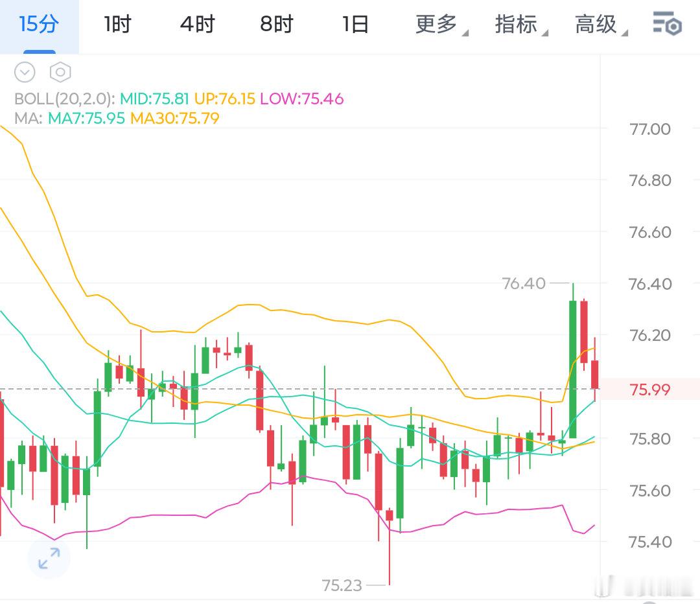Open indicator settings hexagon icon

tap(60, 72)
